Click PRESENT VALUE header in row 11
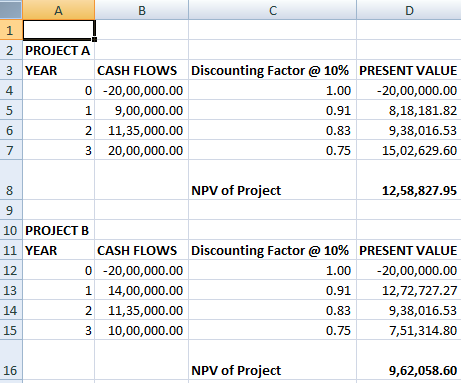The height and width of the screenshot is (383, 461). tap(409, 250)
